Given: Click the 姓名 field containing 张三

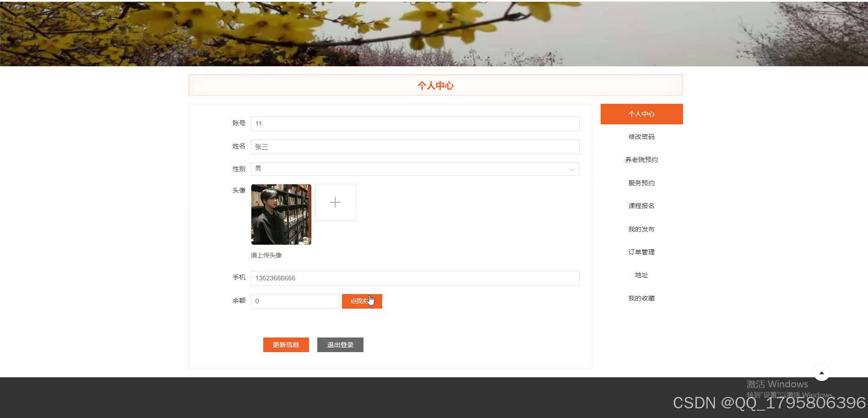Looking at the screenshot, I should [x=415, y=146].
